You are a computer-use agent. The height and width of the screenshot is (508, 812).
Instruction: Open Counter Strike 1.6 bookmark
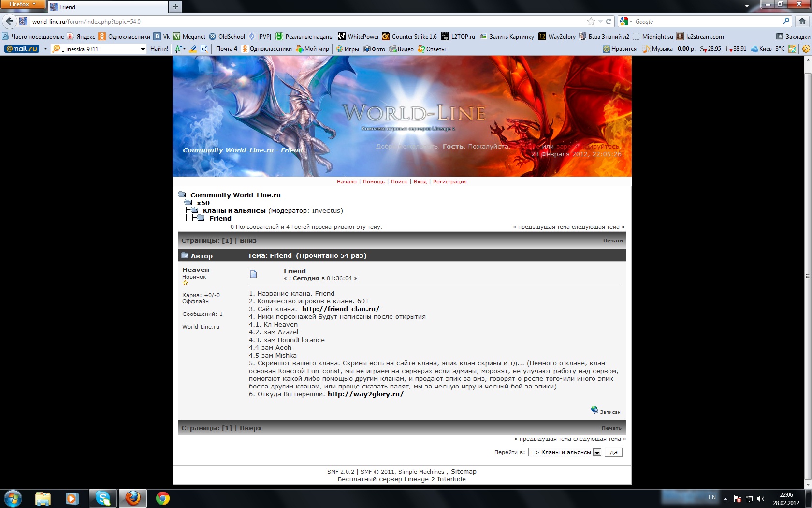pos(409,36)
